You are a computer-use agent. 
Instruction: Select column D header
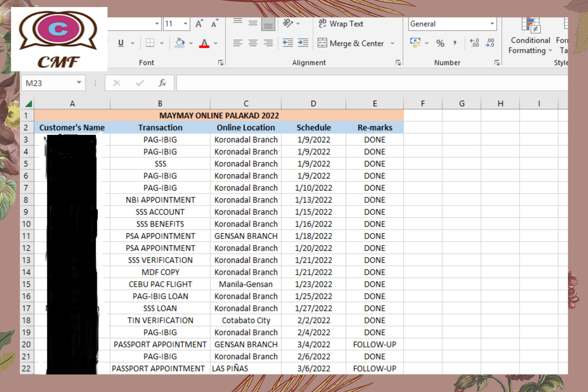point(313,104)
